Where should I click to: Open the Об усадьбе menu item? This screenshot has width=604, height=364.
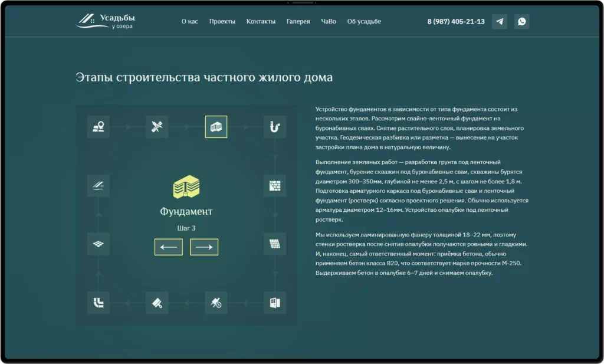tap(364, 22)
